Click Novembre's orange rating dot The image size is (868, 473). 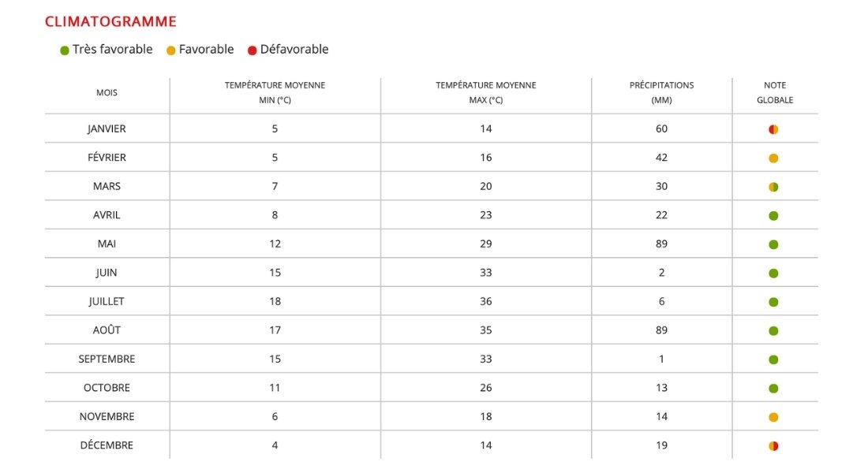click(x=773, y=417)
